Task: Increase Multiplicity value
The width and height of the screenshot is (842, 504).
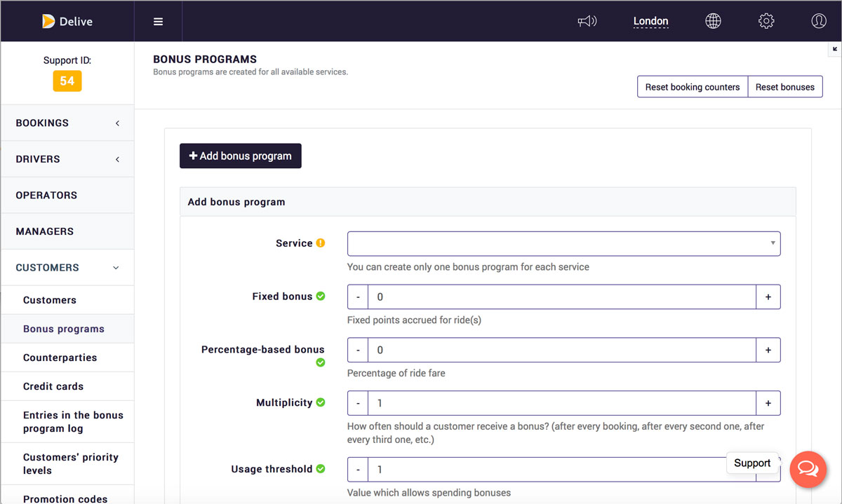Action: [x=768, y=403]
